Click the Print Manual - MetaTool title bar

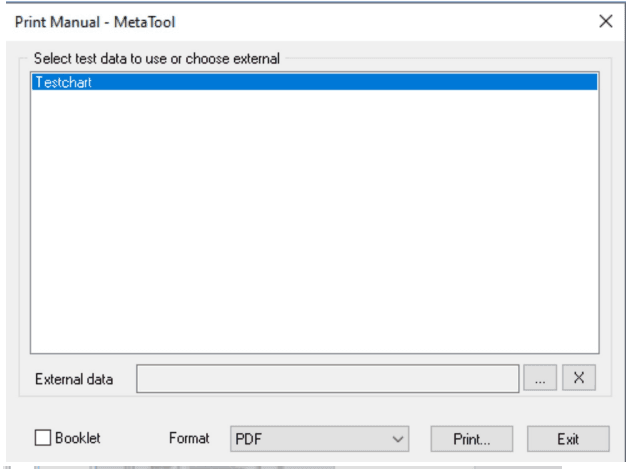point(95,21)
